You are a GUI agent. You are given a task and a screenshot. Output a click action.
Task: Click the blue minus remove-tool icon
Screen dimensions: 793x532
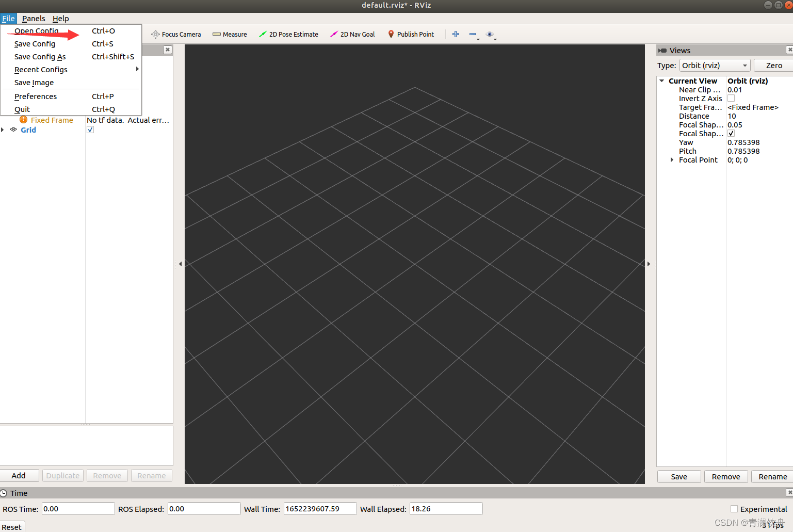[473, 34]
